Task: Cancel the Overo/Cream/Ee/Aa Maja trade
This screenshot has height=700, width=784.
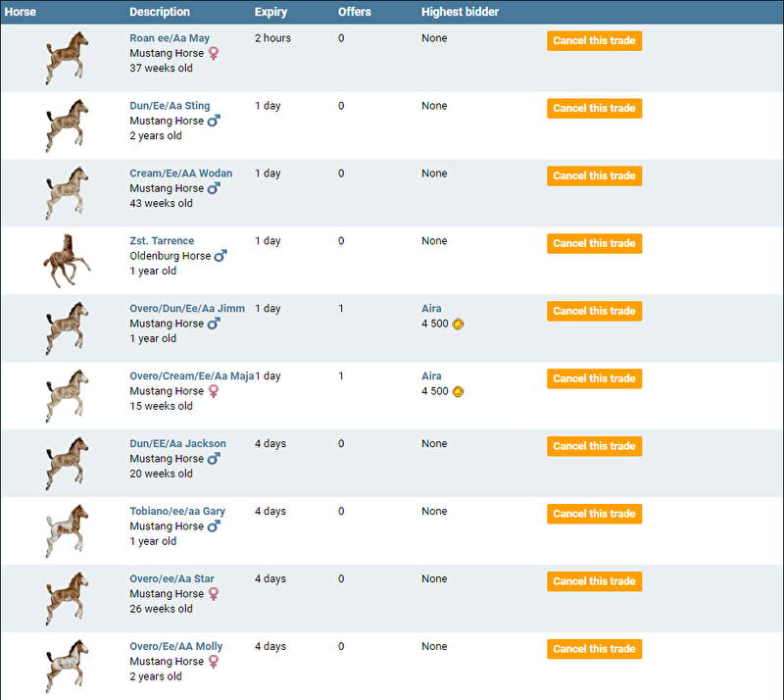Action: coord(594,378)
